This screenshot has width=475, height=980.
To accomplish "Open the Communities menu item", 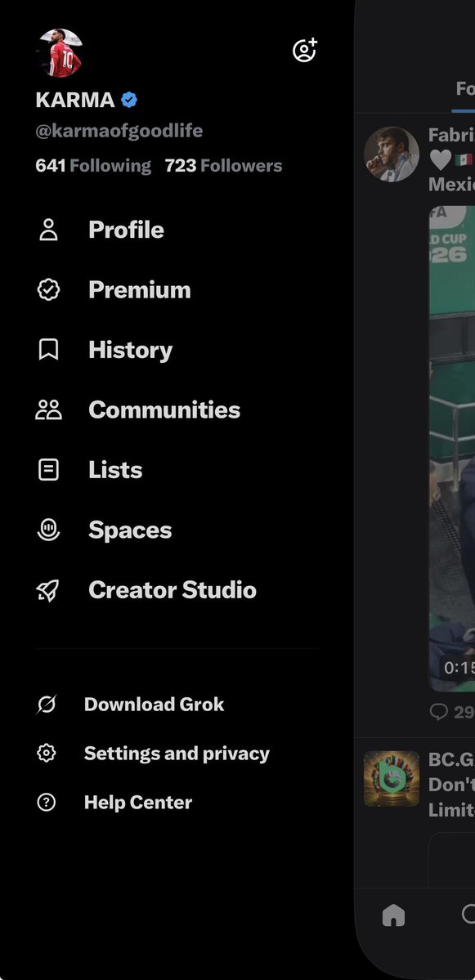I will pyautogui.click(x=164, y=410).
